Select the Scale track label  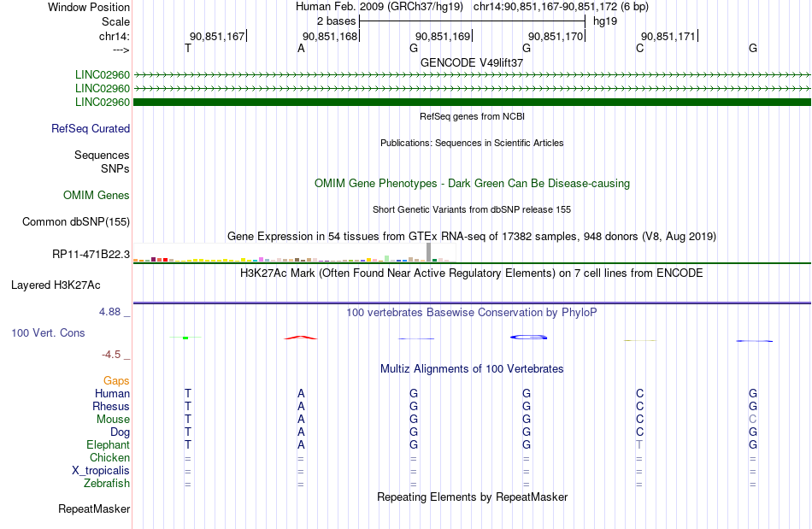click(115, 21)
